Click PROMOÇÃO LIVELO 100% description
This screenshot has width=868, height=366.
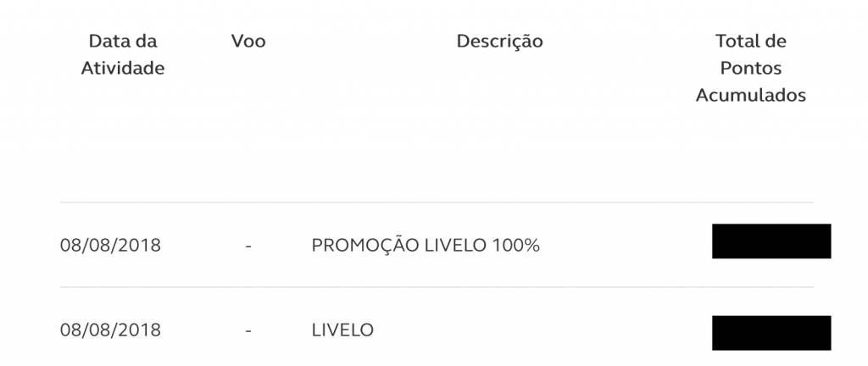click(x=426, y=245)
